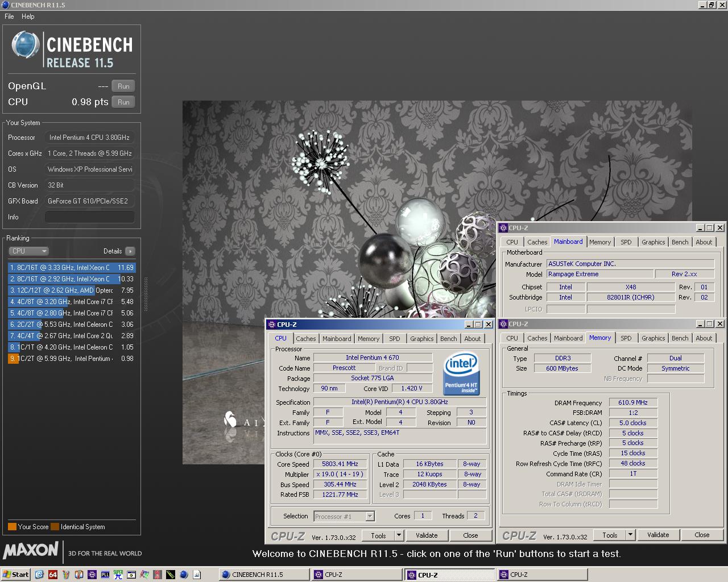Click the Core VID 1.420 V value
The width and height of the screenshot is (728, 582).
click(412, 389)
